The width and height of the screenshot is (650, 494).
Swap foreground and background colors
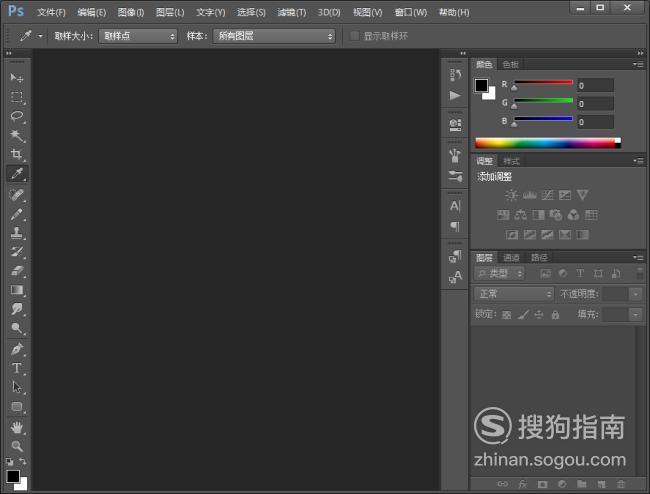pos(23,461)
